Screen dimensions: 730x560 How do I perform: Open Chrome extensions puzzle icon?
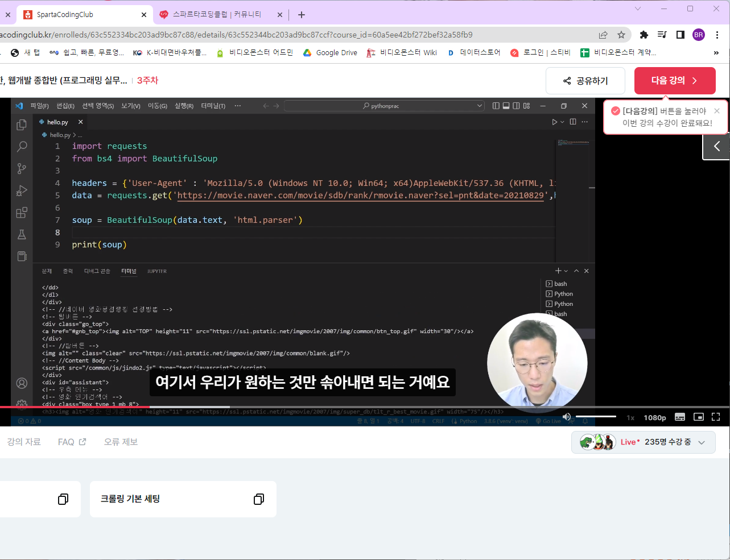click(x=644, y=35)
